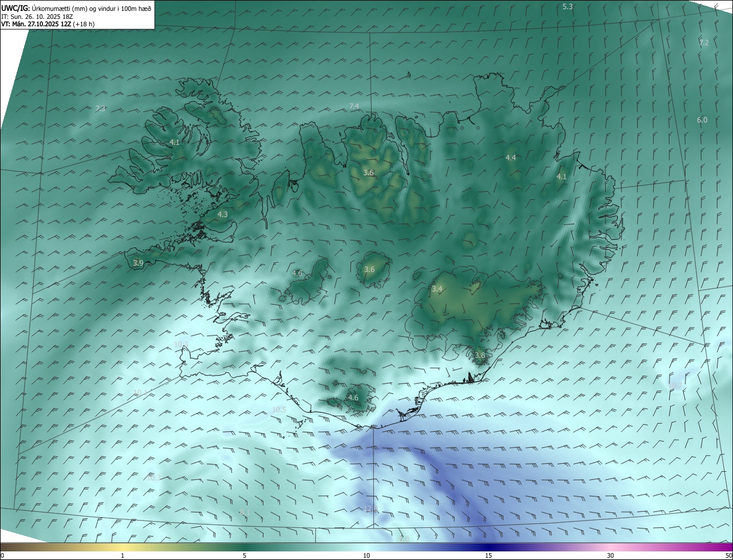733x560 pixels.
Task: Click the 4.6 value on the western glacier
Action: pyautogui.click(x=297, y=274)
